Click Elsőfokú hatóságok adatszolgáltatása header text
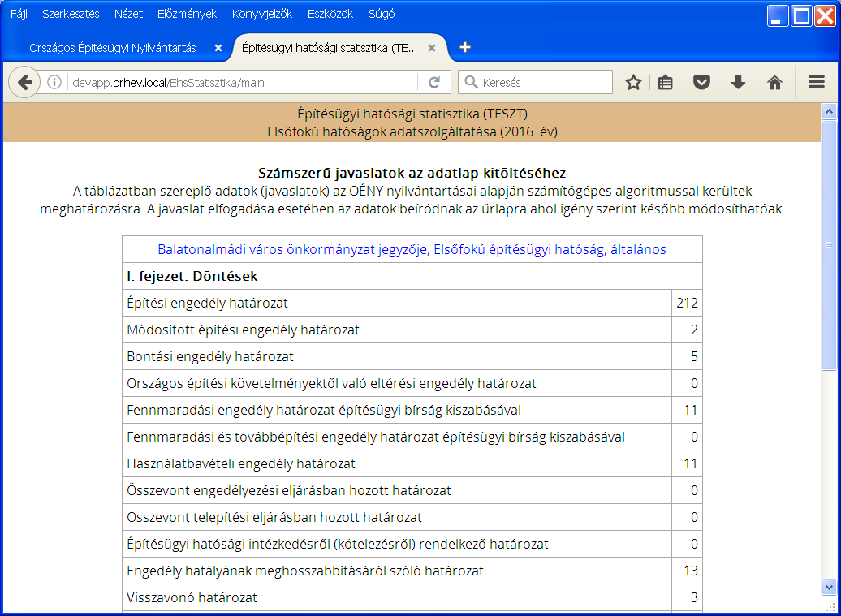Viewport: 841px width, 616px height. [412, 132]
